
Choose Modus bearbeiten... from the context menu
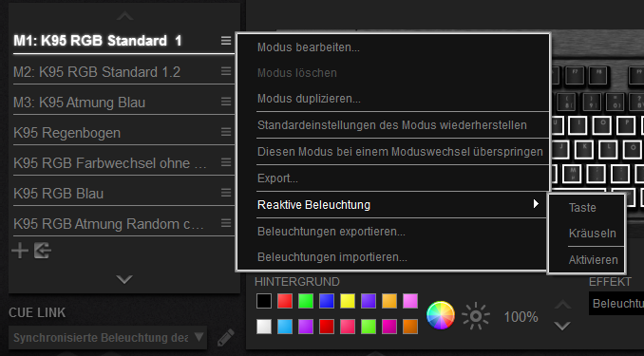(309, 47)
